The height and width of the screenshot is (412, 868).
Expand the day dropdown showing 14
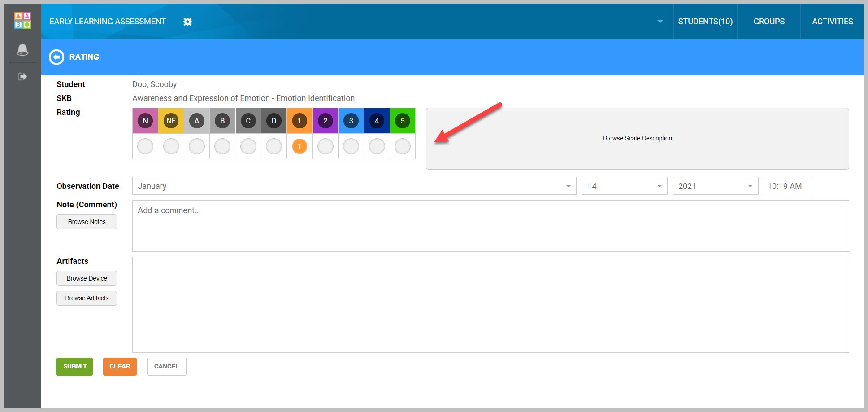[624, 186]
